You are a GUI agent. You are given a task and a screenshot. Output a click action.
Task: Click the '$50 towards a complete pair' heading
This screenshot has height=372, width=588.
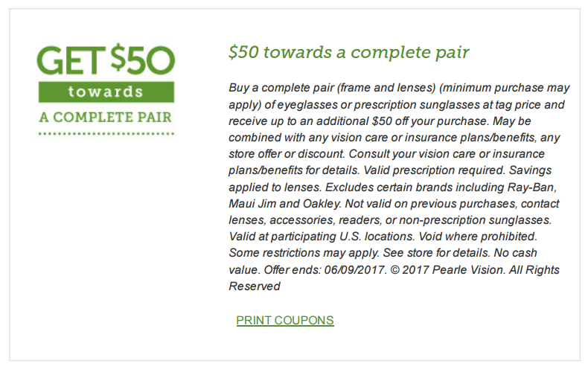click(x=349, y=52)
